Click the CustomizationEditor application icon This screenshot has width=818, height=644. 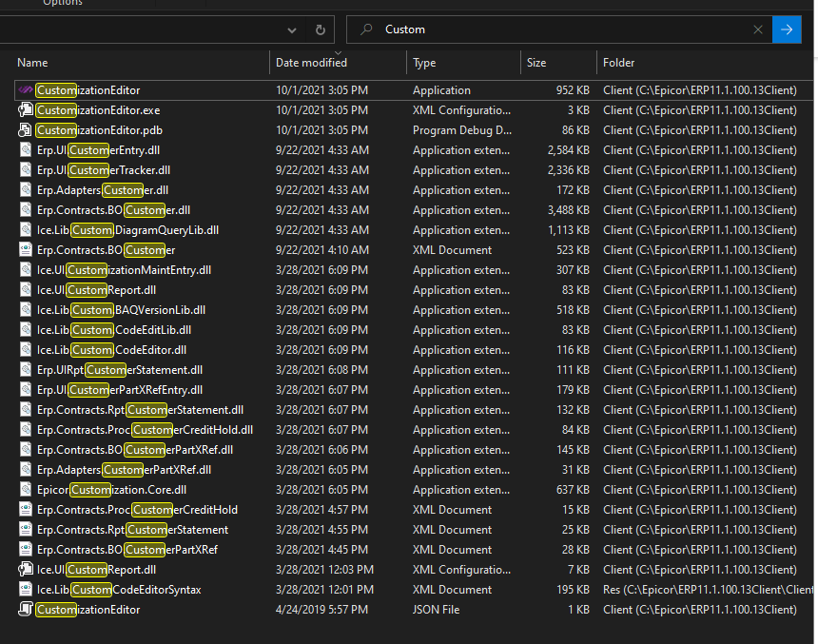click(x=26, y=90)
